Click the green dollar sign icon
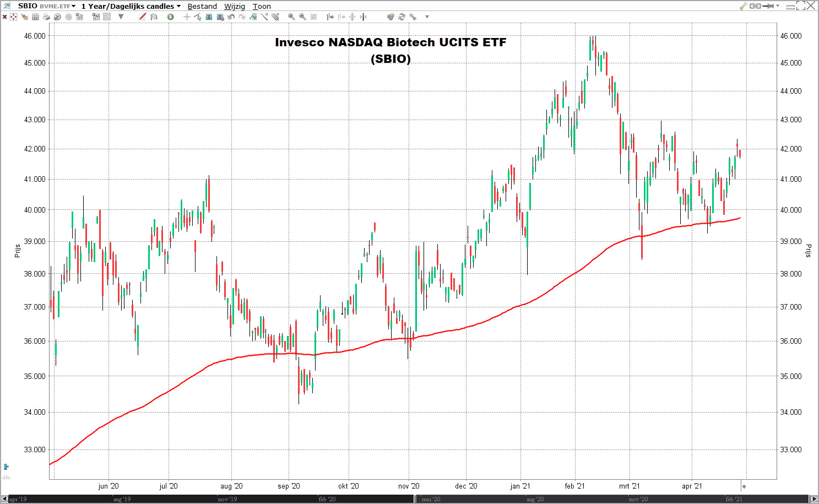The image size is (819, 504). tap(170, 17)
